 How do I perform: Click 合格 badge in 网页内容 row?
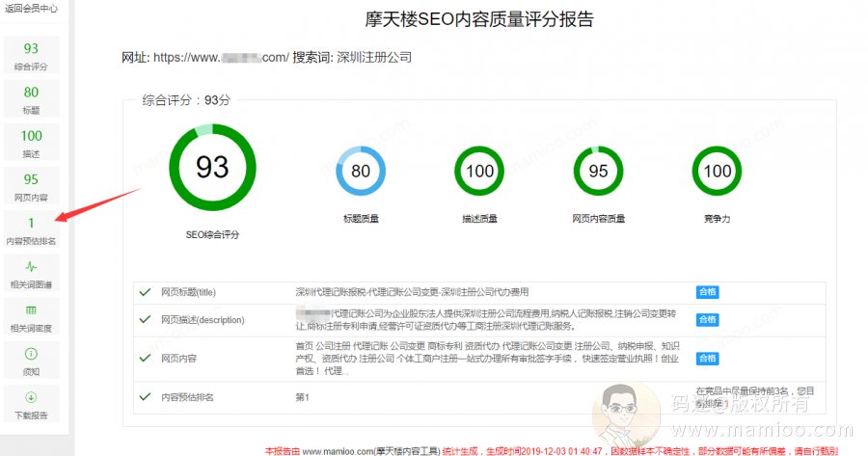(707, 359)
